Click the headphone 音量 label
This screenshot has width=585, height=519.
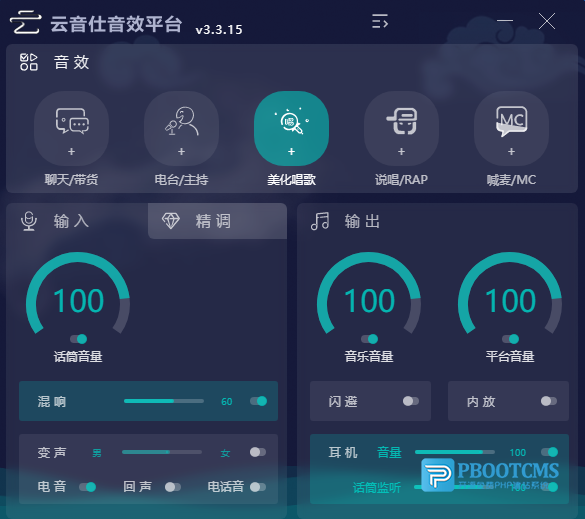[x=389, y=453]
